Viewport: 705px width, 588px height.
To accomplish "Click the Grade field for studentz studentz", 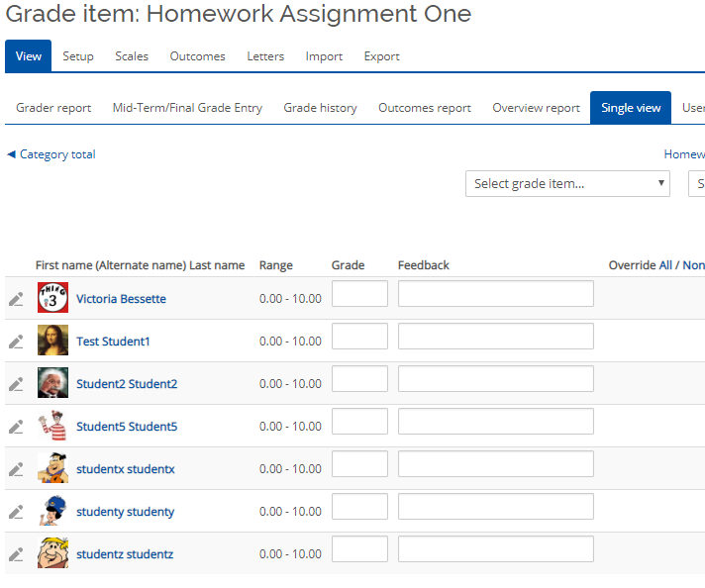I will [x=359, y=548].
